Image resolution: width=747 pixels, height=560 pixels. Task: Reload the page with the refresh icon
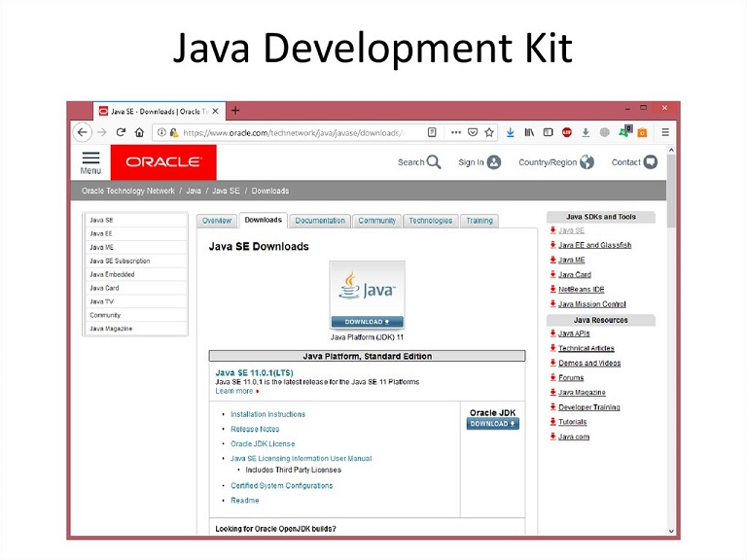[x=121, y=132]
